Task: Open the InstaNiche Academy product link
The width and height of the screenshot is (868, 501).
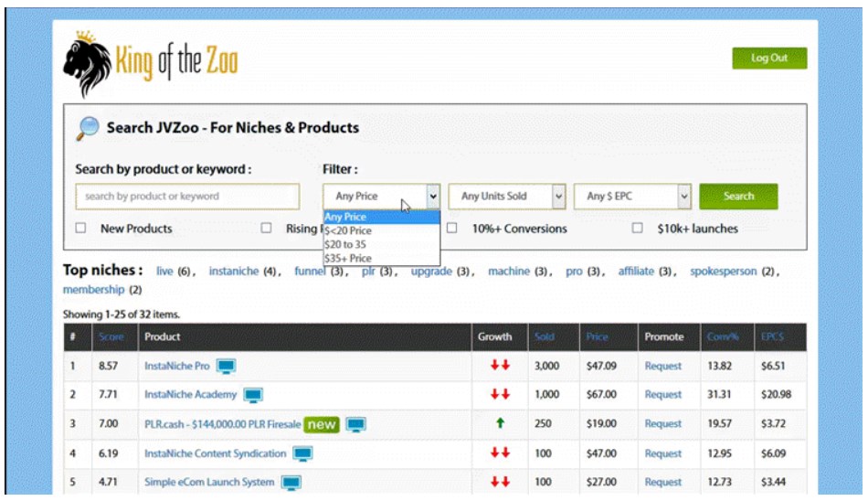Action: pos(190,395)
